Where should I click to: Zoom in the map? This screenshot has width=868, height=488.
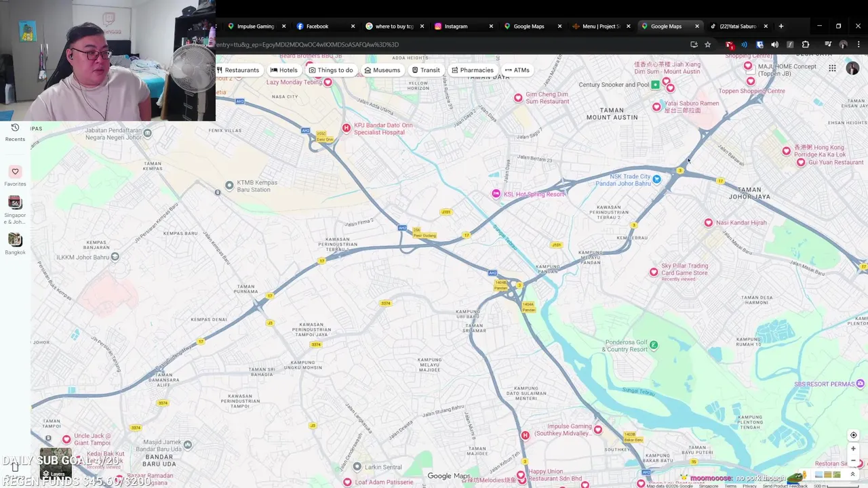tap(853, 449)
